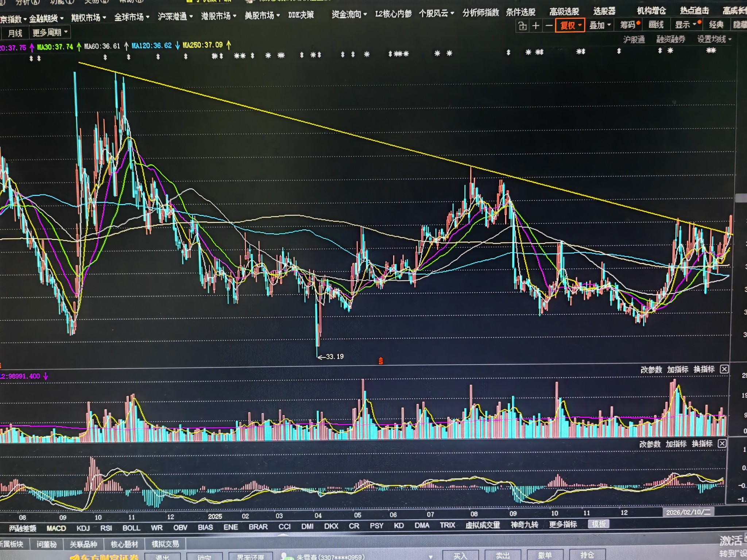Screen dimensions: 747x560
Task: Select the KDJ indicator tab
Action: tap(83, 528)
